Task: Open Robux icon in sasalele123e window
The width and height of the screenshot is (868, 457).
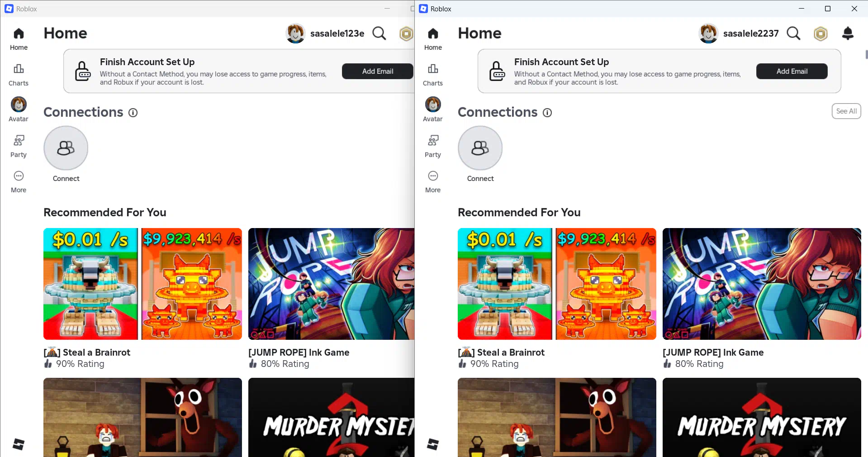Action: (x=406, y=33)
